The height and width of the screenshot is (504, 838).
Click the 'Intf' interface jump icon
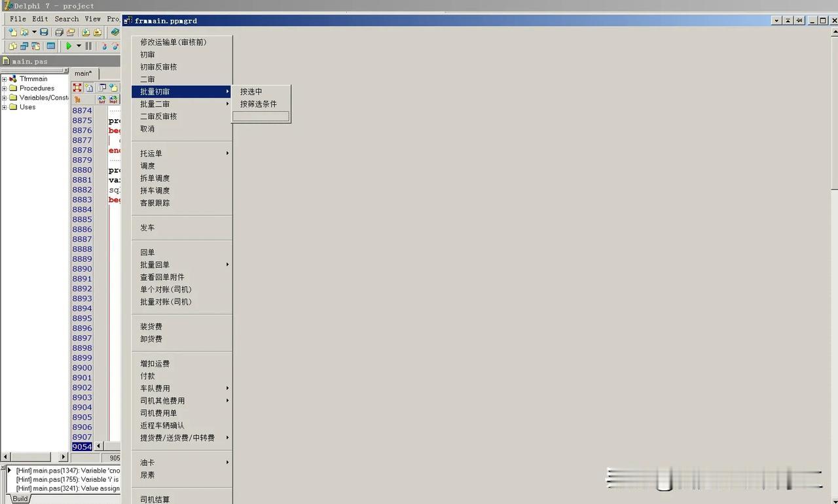pyautogui.click(x=101, y=99)
